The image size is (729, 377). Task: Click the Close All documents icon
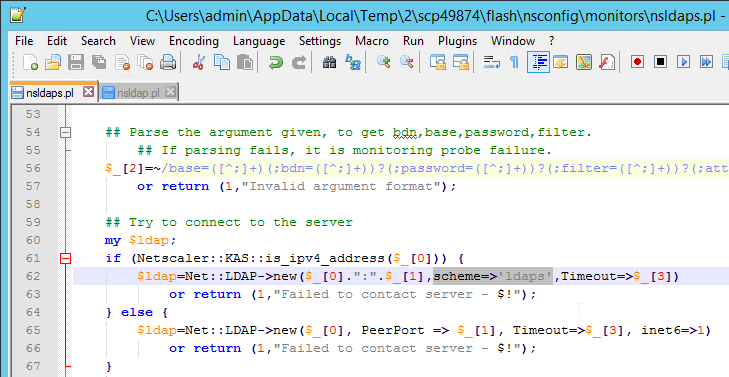[146, 62]
